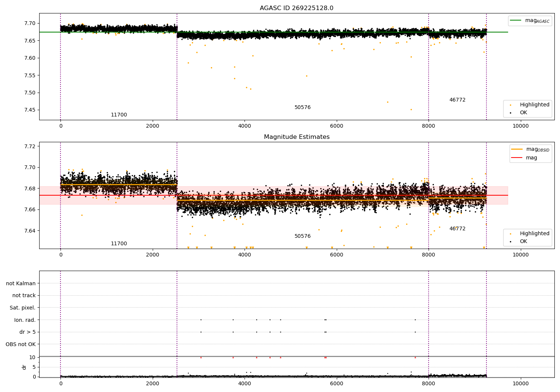The width and height of the screenshot is (560, 392).
Task: Click the 'OBS not OK' row label
Action: [x=21, y=344]
